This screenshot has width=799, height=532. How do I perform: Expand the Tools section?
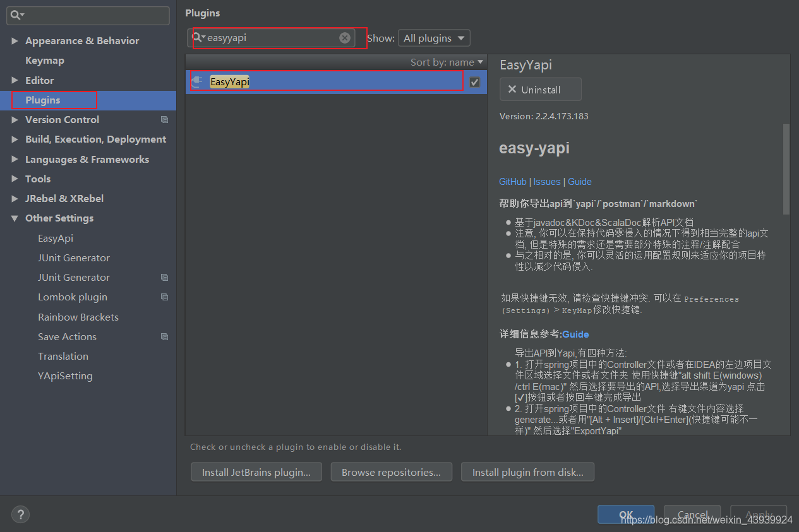tap(15, 179)
